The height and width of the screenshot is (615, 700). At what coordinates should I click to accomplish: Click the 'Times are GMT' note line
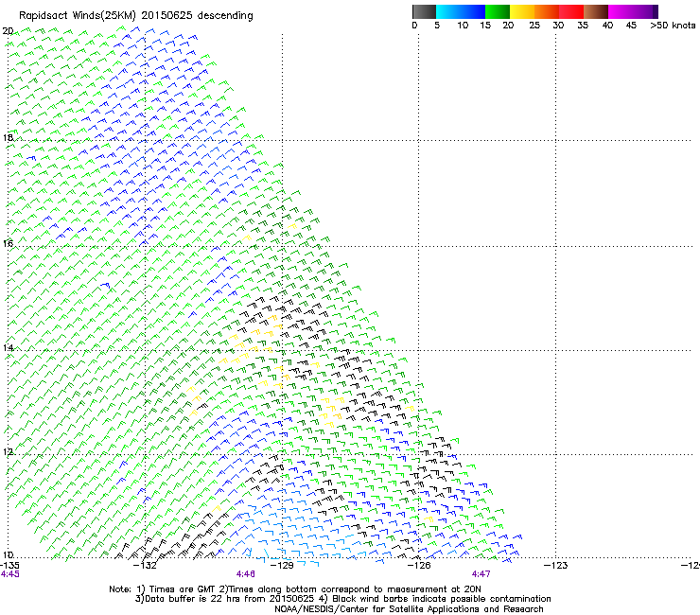point(295,589)
